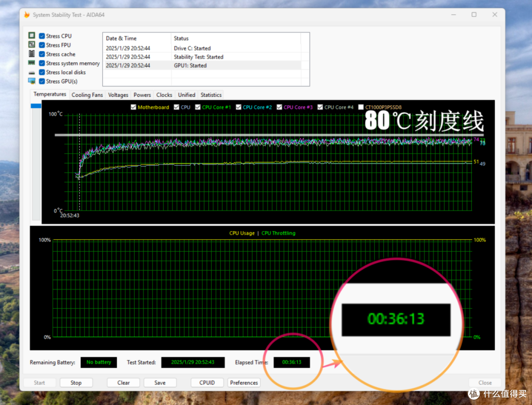
Task: Select the 'Stability Test: Started' log row
Action: pyautogui.click(x=202, y=57)
